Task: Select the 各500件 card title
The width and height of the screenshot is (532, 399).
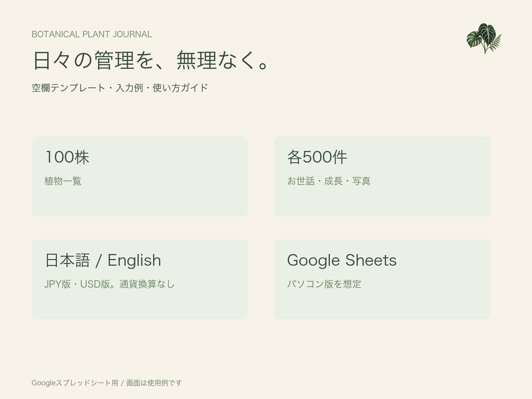Action: click(x=317, y=157)
